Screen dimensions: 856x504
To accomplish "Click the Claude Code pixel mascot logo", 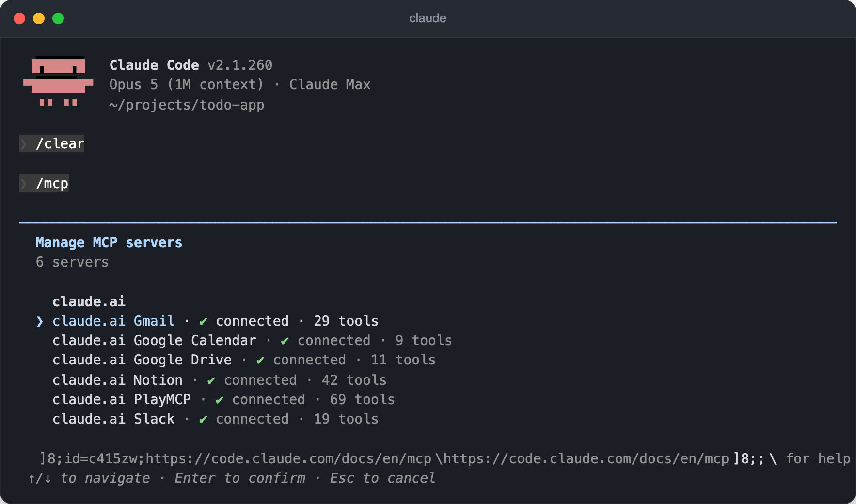I will 58,81.
